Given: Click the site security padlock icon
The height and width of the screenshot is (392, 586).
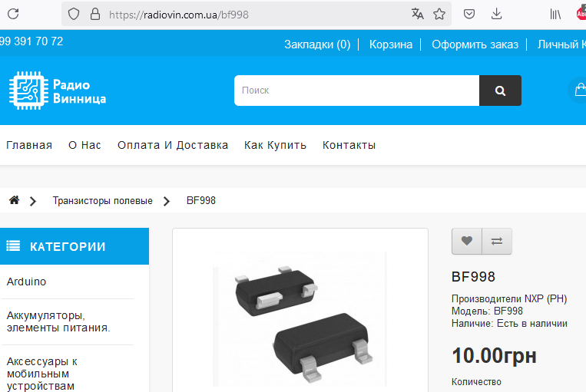Looking at the screenshot, I should pyautogui.click(x=95, y=14).
